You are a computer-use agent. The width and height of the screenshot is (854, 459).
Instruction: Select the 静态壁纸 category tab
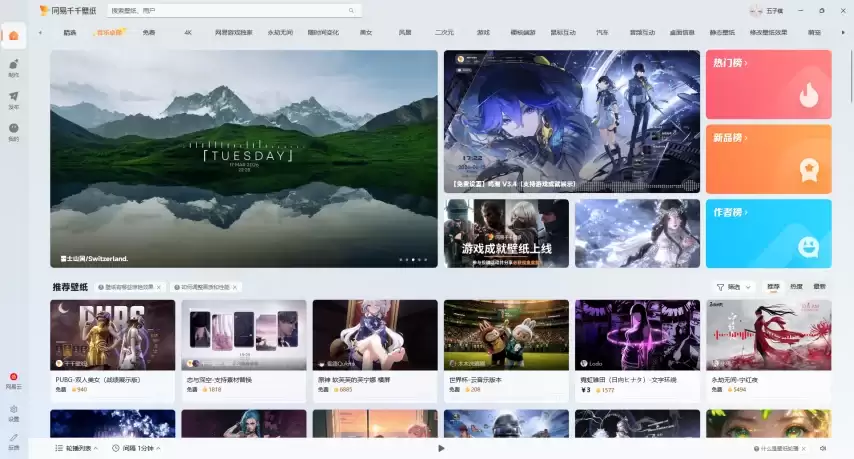(722, 33)
